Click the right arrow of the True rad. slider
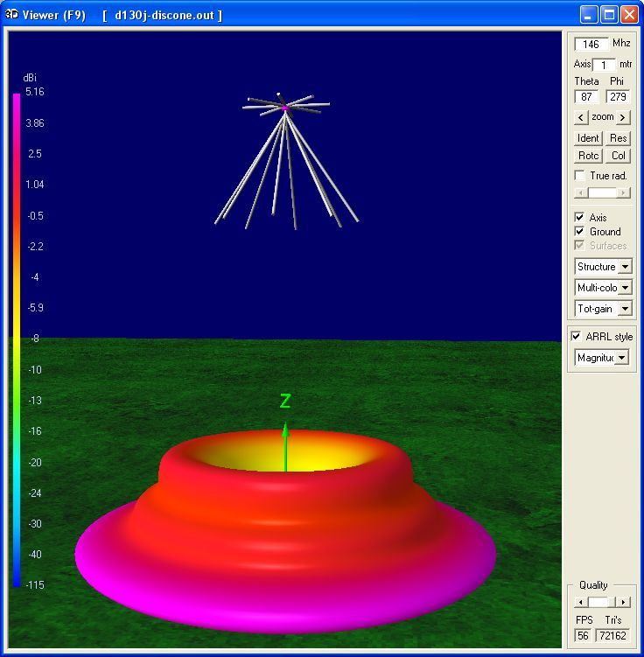The image size is (644, 657). 624,192
